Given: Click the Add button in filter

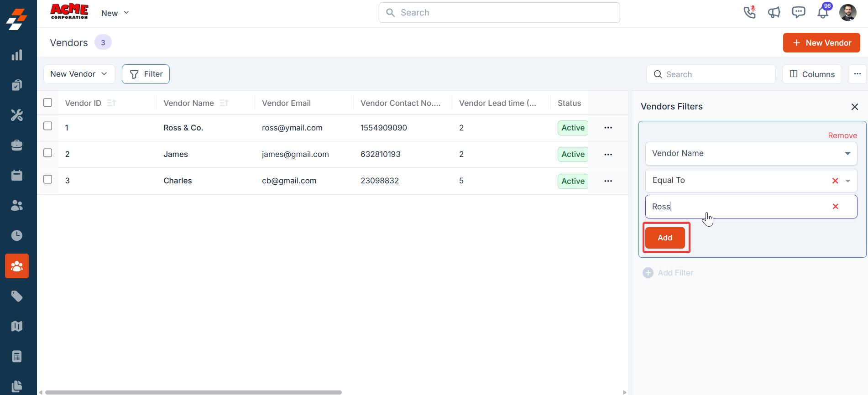Looking at the screenshot, I should pos(665,238).
